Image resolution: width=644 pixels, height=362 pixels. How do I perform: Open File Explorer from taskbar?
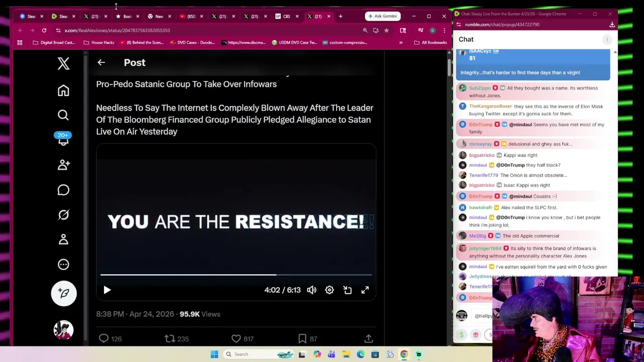click(x=346, y=354)
